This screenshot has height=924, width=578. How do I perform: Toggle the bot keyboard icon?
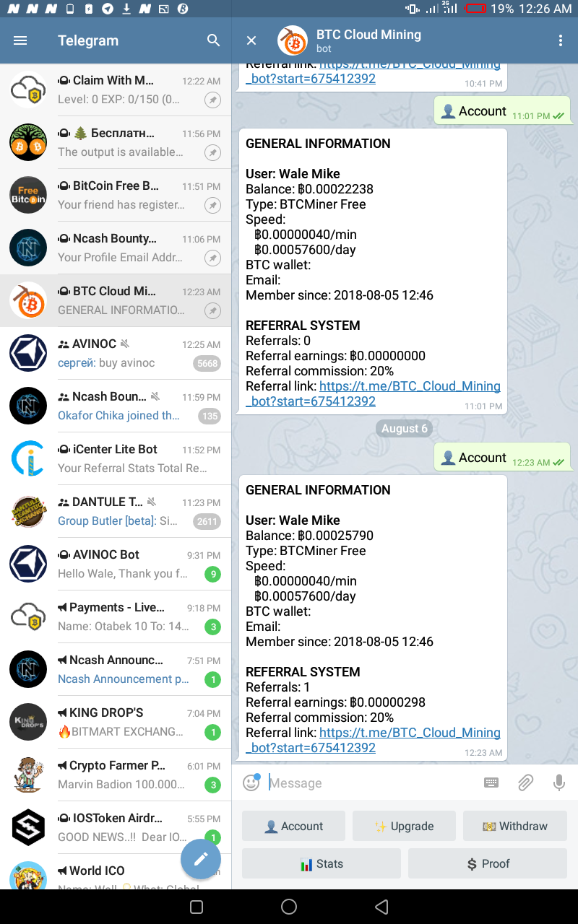tap(491, 783)
